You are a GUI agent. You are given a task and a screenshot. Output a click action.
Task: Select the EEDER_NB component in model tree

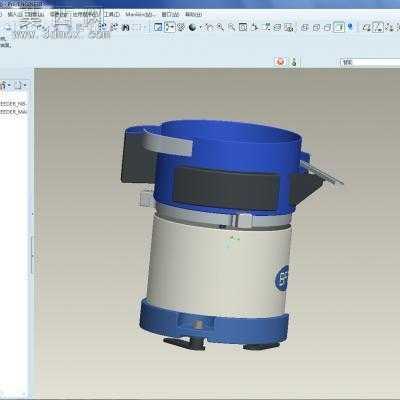[x=13, y=104]
